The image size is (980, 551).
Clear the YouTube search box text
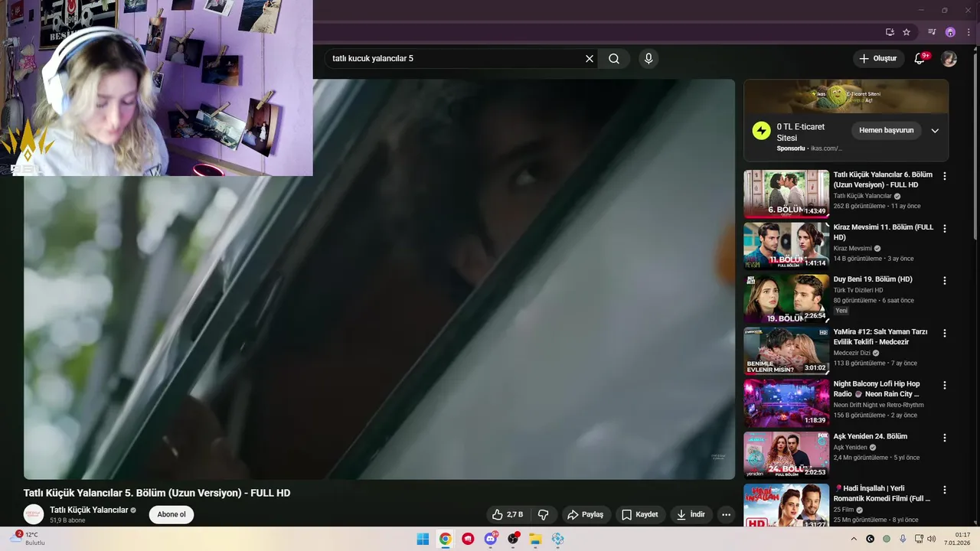point(590,59)
